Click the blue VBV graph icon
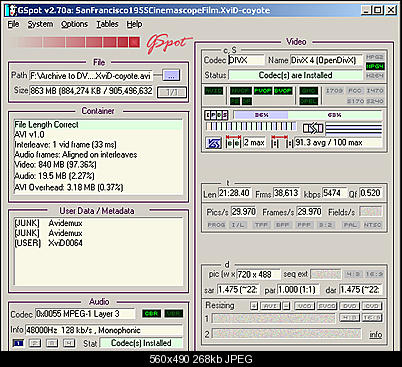402x367 pixels. point(213,143)
